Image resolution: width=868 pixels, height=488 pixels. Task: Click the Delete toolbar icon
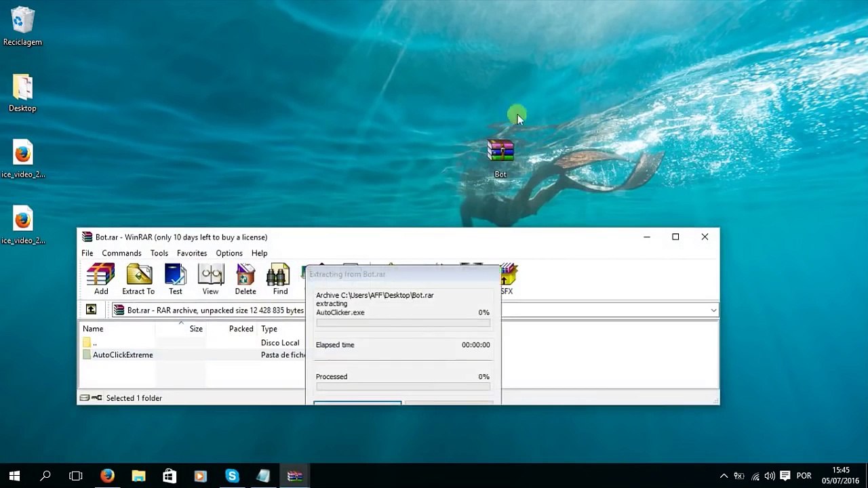pyautogui.click(x=245, y=279)
